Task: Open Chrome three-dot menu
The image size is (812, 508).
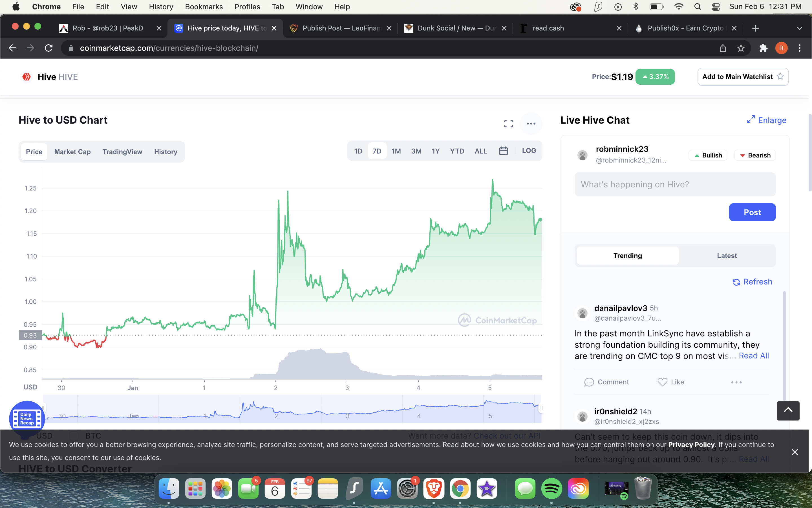Action: coord(799,48)
